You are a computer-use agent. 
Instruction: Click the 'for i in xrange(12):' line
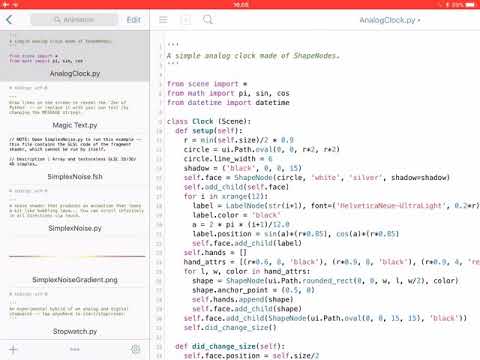coord(226,196)
